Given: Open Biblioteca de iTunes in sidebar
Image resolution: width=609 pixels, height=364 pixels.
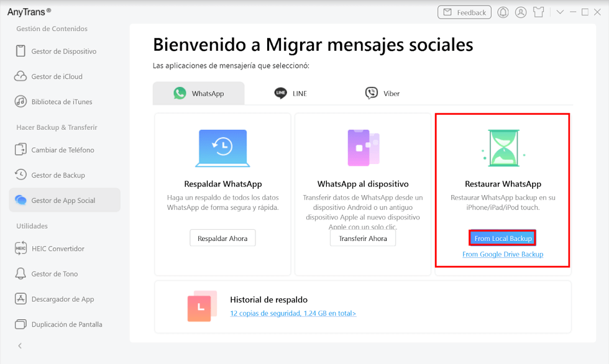Looking at the screenshot, I should click(x=65, y=102).
